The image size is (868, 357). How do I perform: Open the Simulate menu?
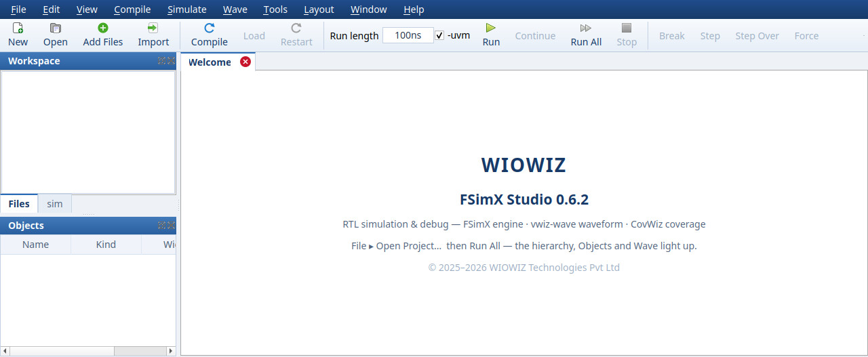point(187,9)
